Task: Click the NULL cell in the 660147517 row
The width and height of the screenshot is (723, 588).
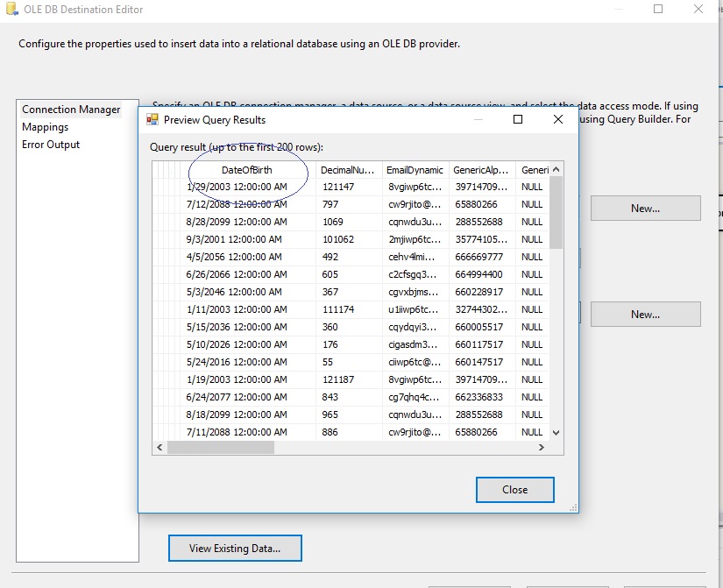Action: tap(533, 362)
